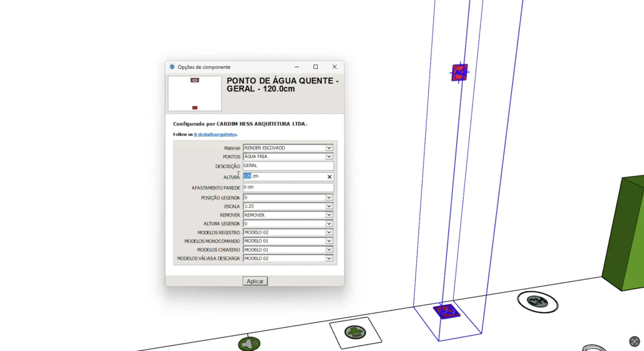The image size is (644, 351).
Task: Click the AFASTAMENTO PAREDE input field
Action: tap(288, 187)
